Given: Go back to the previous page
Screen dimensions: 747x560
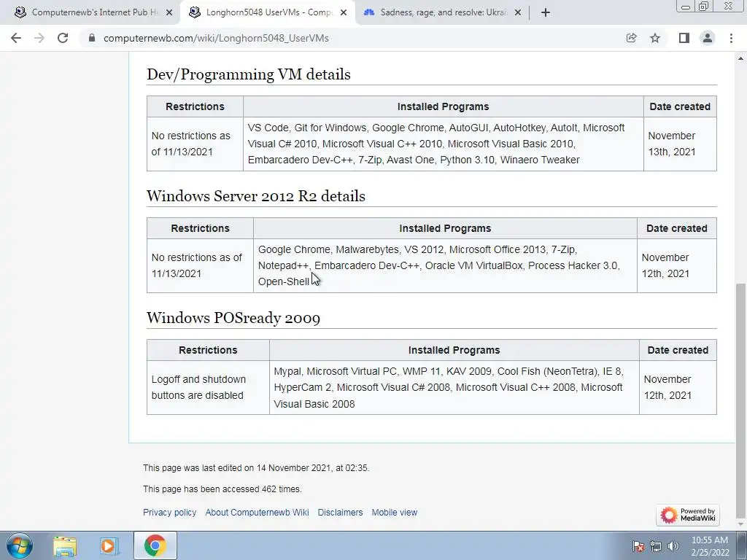Looking at the screenshot, I should (x=16, y=38).
